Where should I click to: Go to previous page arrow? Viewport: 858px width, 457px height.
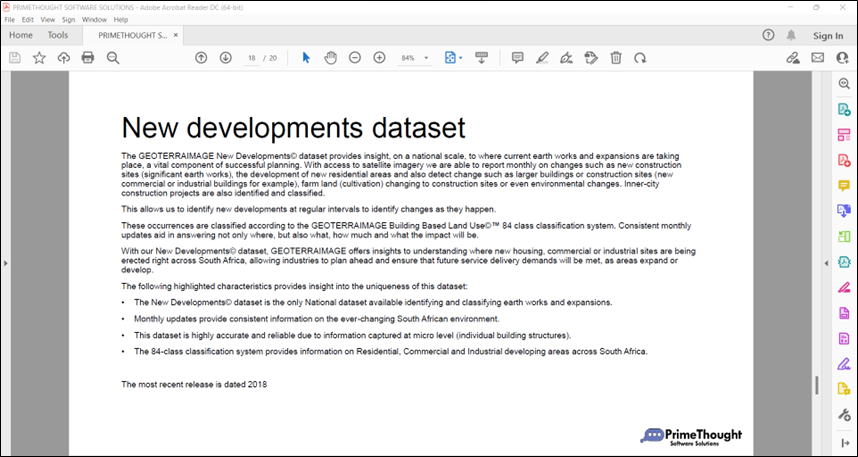coord(201,57)
